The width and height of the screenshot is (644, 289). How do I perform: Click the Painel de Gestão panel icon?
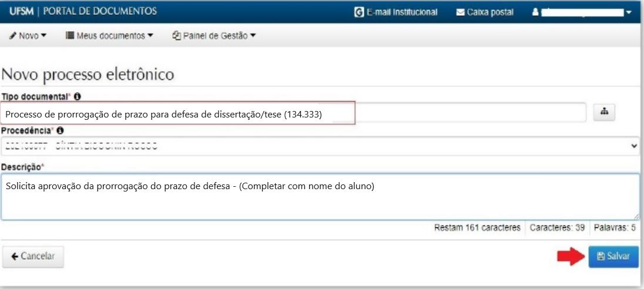tap(175, 36)
